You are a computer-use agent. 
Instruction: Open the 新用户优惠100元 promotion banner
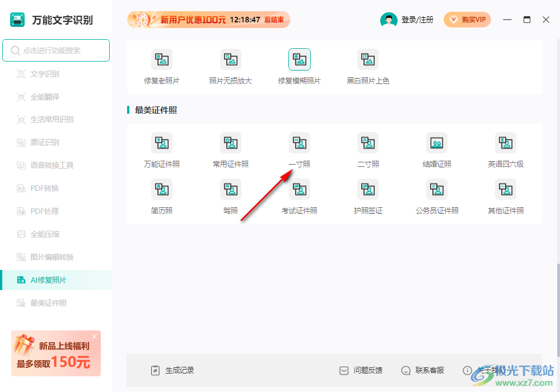208,20
